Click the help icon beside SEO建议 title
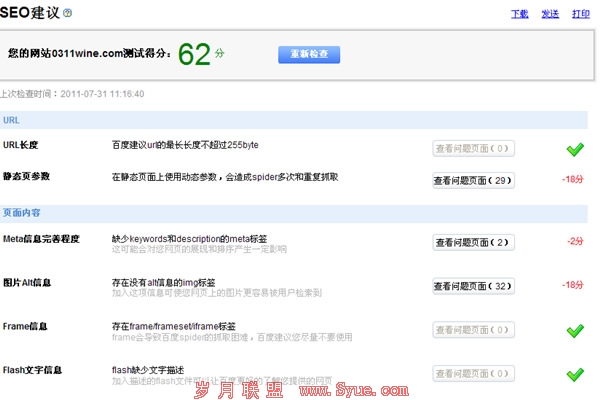This screenshot has width=600, height=400. coord(67,14)
